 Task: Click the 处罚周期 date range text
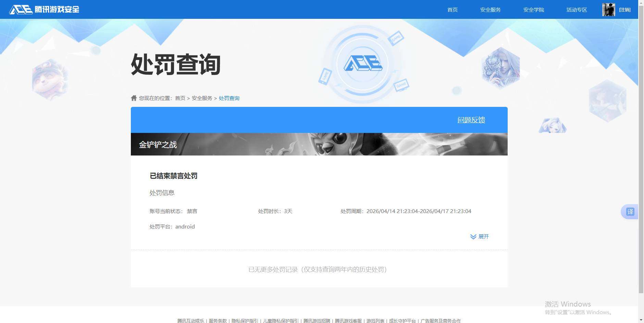(x=406, y=211)
